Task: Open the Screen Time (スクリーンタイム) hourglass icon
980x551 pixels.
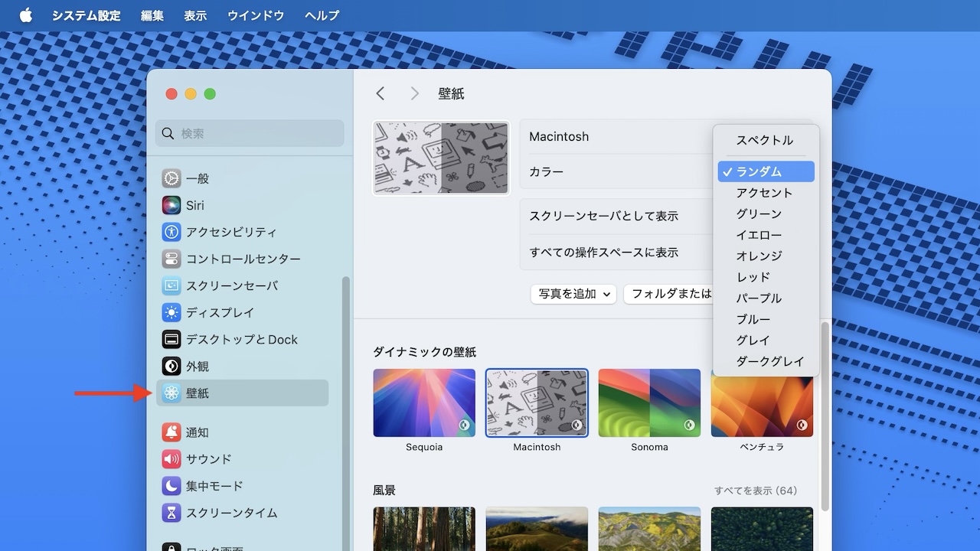Action: (x=171, y=513)
